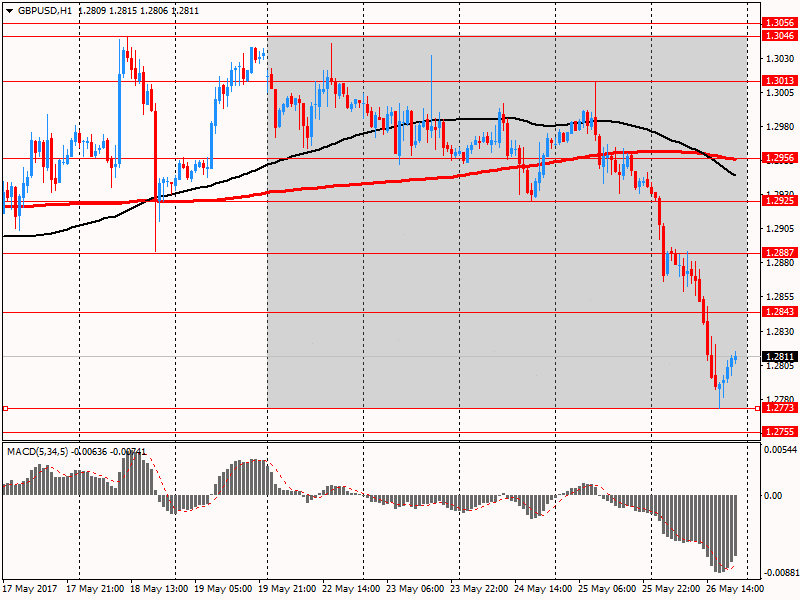Click the 1.2980 value on price axis

[x=780, y=127]
